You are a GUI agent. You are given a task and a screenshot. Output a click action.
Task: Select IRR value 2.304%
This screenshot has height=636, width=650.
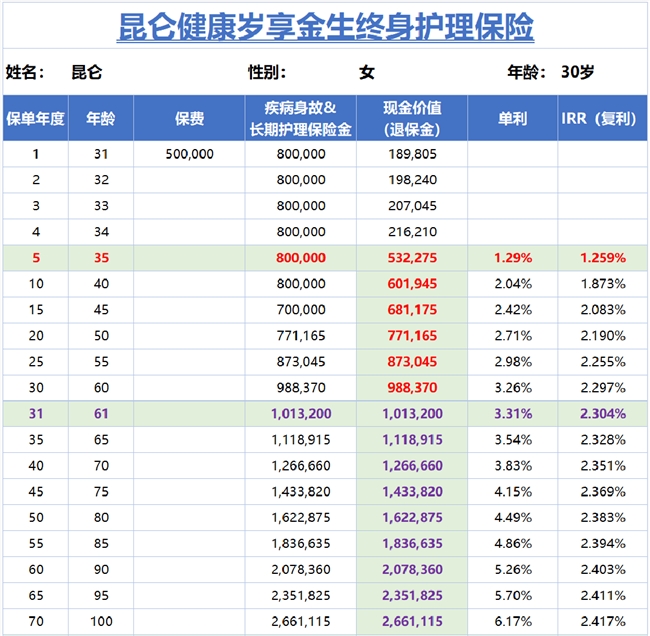coord(603,414)
